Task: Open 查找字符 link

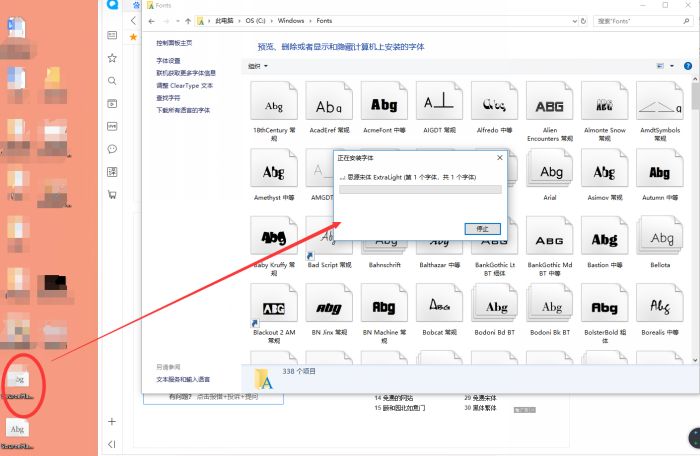Action: tap(168, 98)
